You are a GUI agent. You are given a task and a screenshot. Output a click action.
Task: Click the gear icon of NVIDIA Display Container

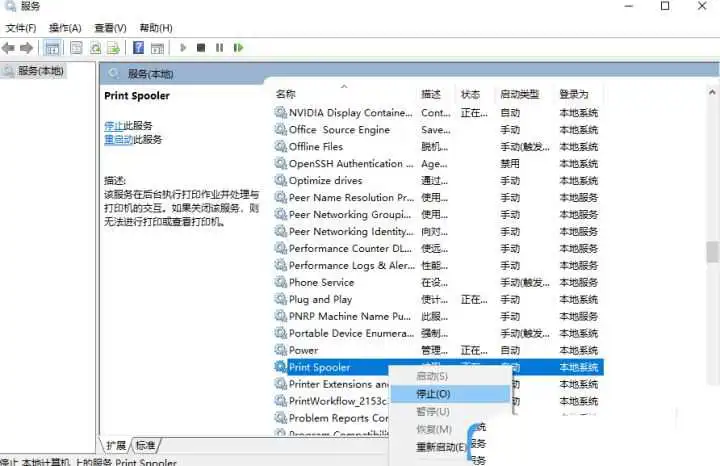tap(280, 112)
